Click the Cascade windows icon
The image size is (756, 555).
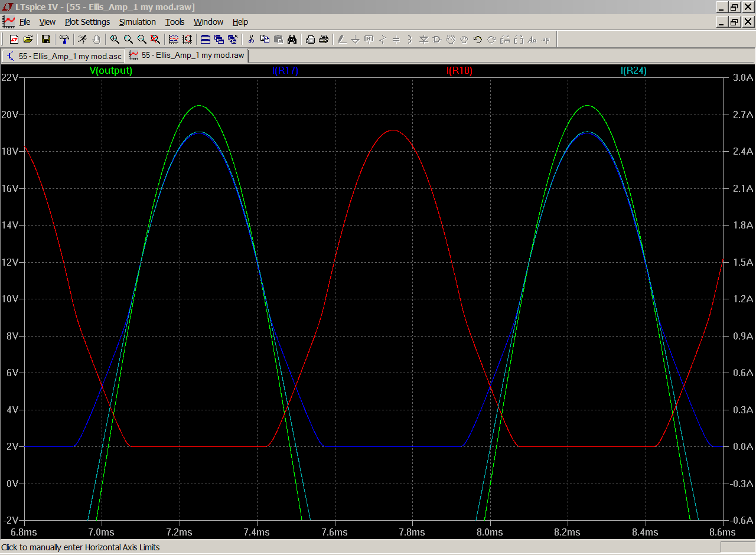[x=219, y=39]
